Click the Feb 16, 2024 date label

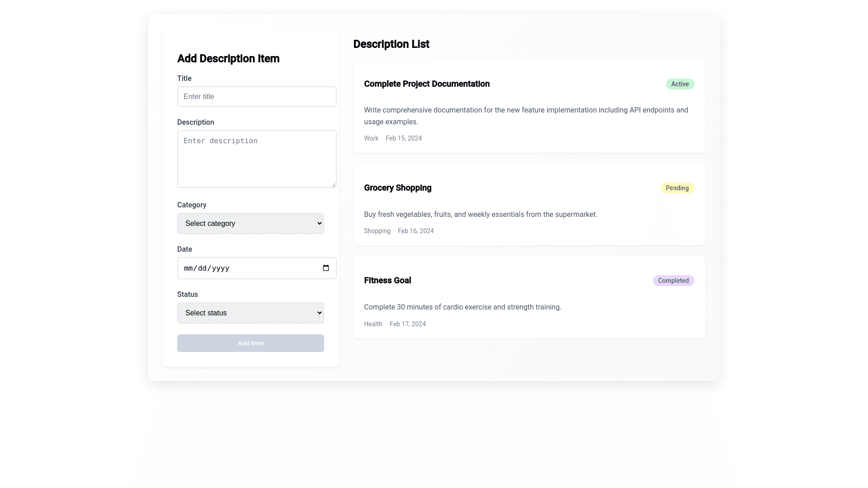pyautogui.click(x=415, y=231)
